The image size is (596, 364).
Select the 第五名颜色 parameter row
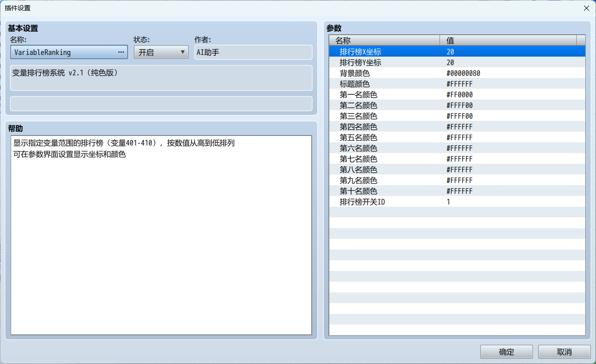(x=458, y=137)
